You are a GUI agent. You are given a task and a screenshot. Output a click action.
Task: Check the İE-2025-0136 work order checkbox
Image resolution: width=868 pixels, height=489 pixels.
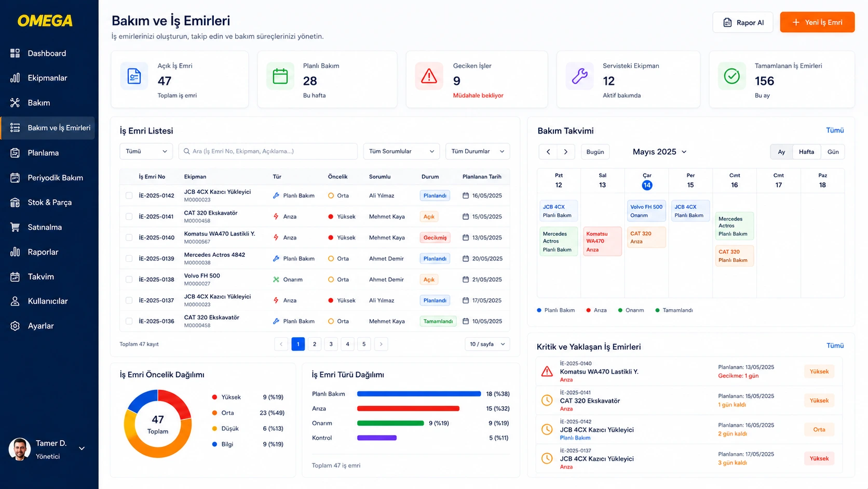point(129,321)
